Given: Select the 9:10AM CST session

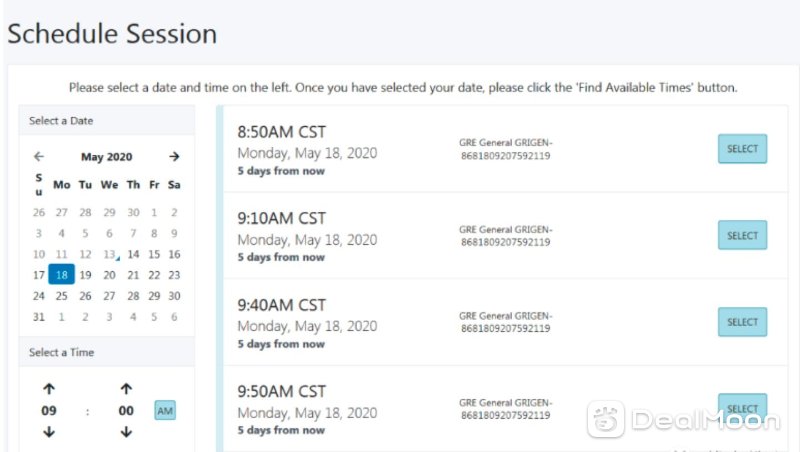Looking at the screenshot, I should tap(742, 235).
